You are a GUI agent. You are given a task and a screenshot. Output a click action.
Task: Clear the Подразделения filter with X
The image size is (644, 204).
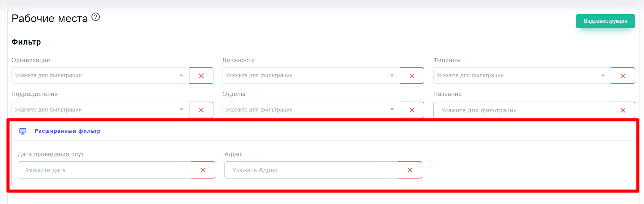(x=201, y=110)
